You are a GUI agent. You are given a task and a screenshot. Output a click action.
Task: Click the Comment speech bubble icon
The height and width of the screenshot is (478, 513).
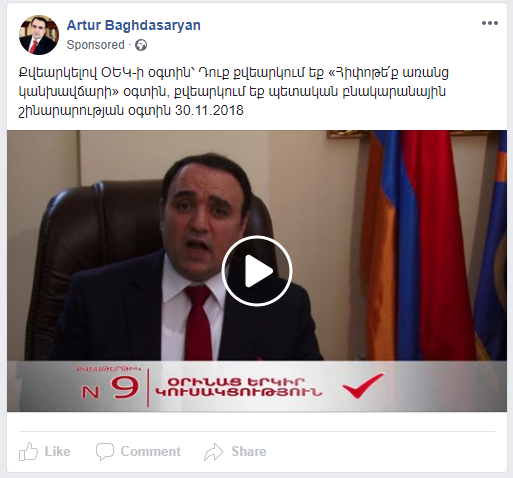tap(105, 452)
